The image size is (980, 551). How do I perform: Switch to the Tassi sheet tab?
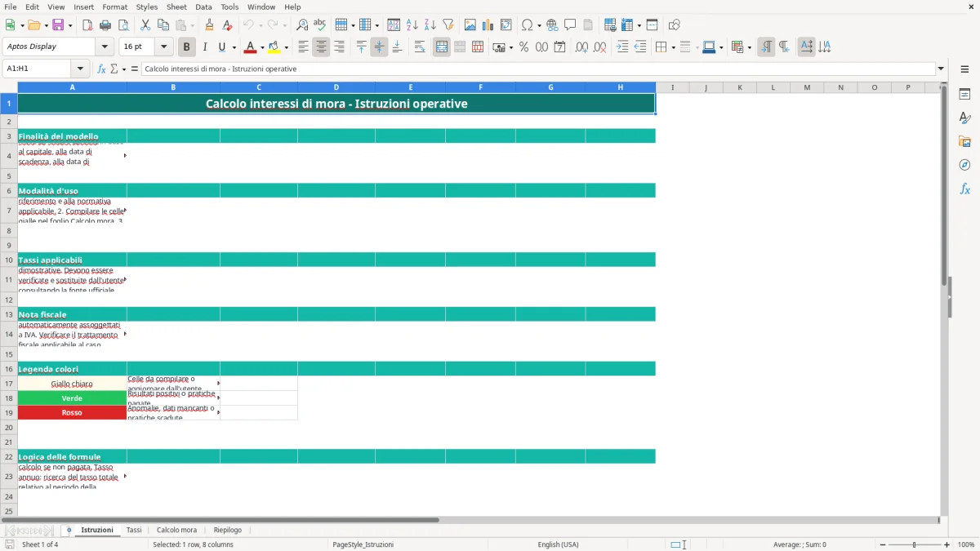tap(134, 530)
